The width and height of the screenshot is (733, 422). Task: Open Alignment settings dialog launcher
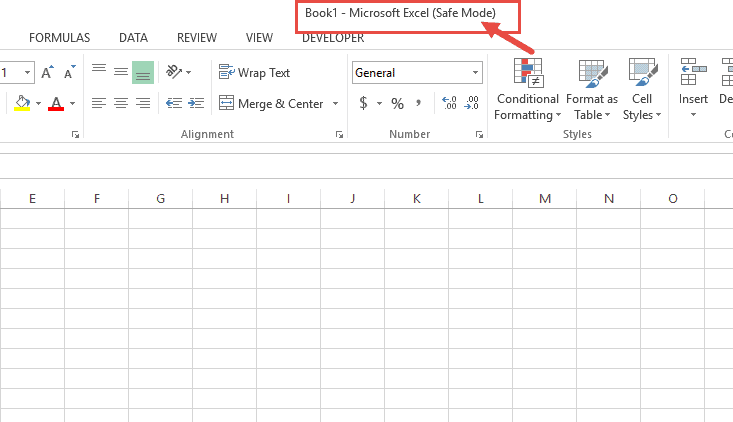tap(339, 135)
